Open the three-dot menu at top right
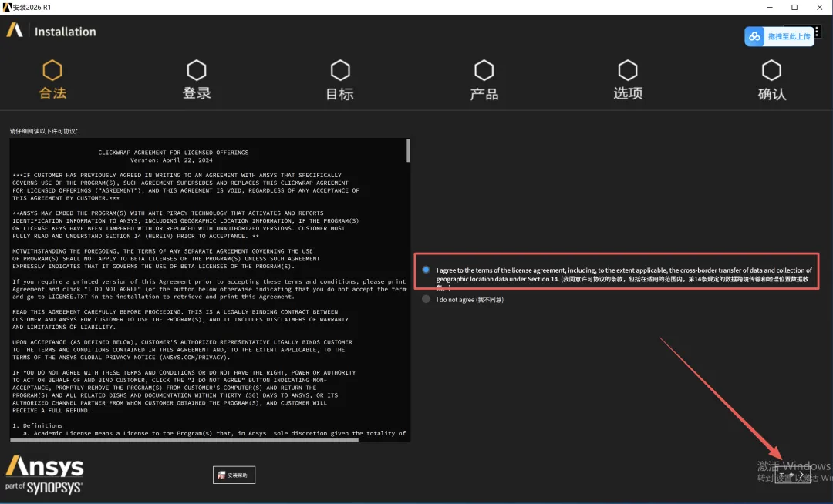This screenshot has width=833, height=504. coord(817,32)
